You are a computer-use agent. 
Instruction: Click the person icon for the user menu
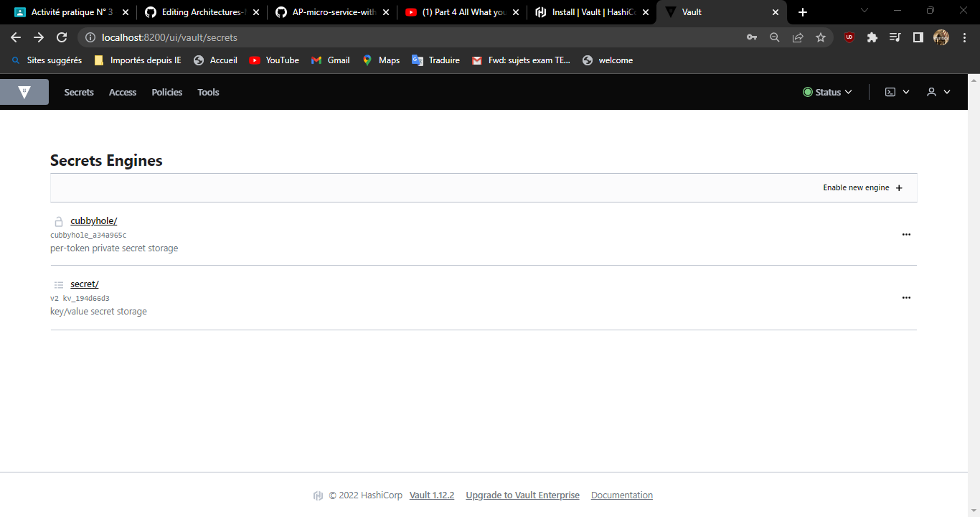click(930, 91)
